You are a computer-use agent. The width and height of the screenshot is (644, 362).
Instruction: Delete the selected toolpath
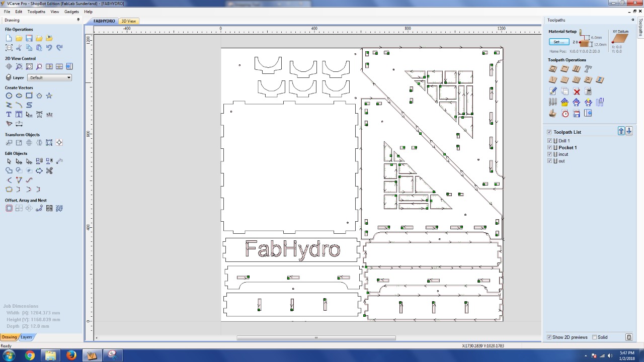pos(577,92)
